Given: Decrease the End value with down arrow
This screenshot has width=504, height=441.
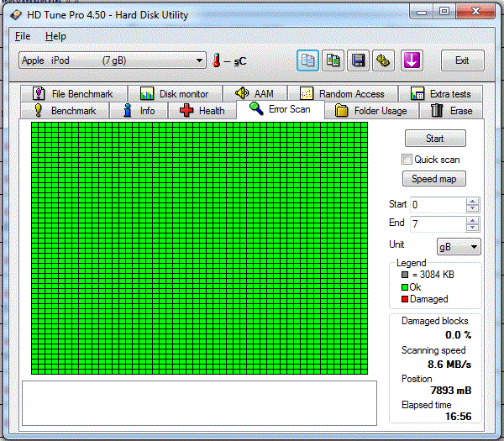Looking at the screenshot, I should pos(472,228).
